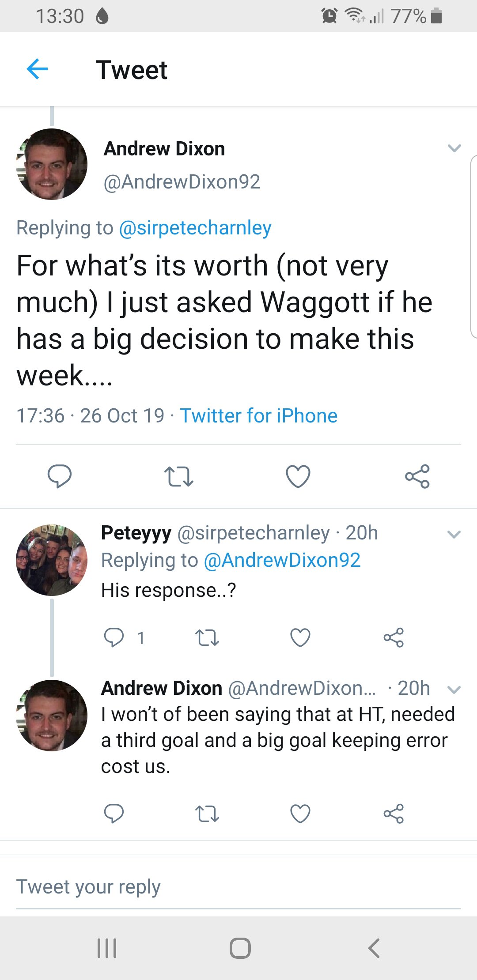Like the main tweet about Waggott
Image resolution: width=477 pixels, height=980 pixels.
point(298,476)
